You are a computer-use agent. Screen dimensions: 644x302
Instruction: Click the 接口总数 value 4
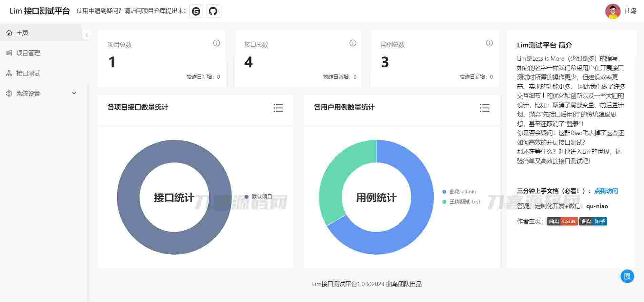pyautogui.click(x=248, y=62)
